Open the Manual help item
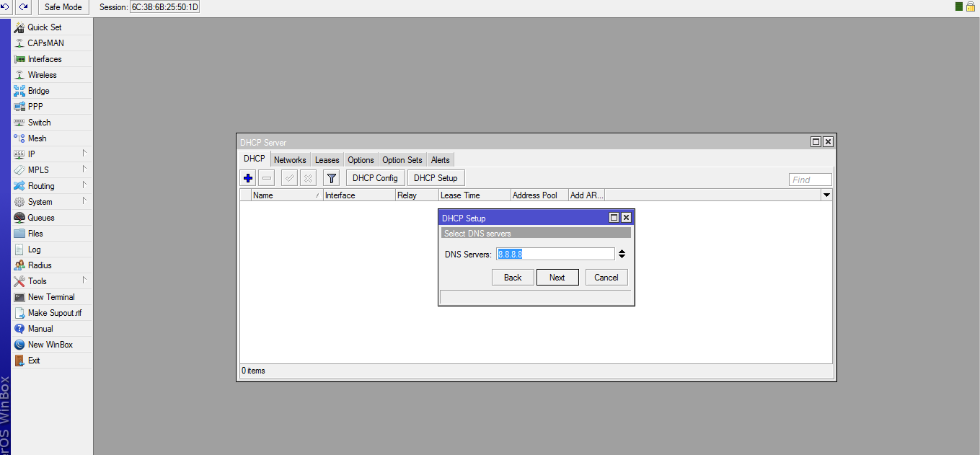Screen dimensions: 980x455 click(x=52, y=329)
